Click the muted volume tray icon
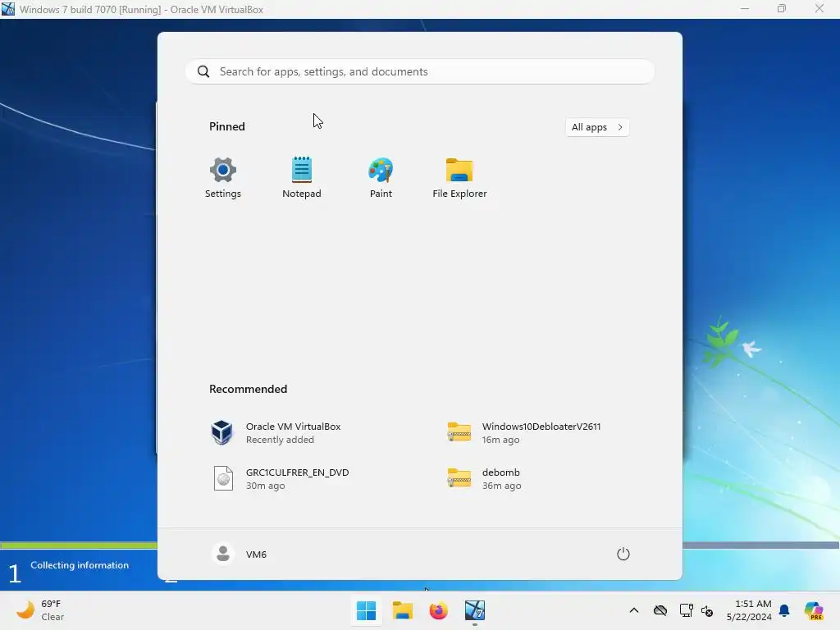 (x=706, y=610)
